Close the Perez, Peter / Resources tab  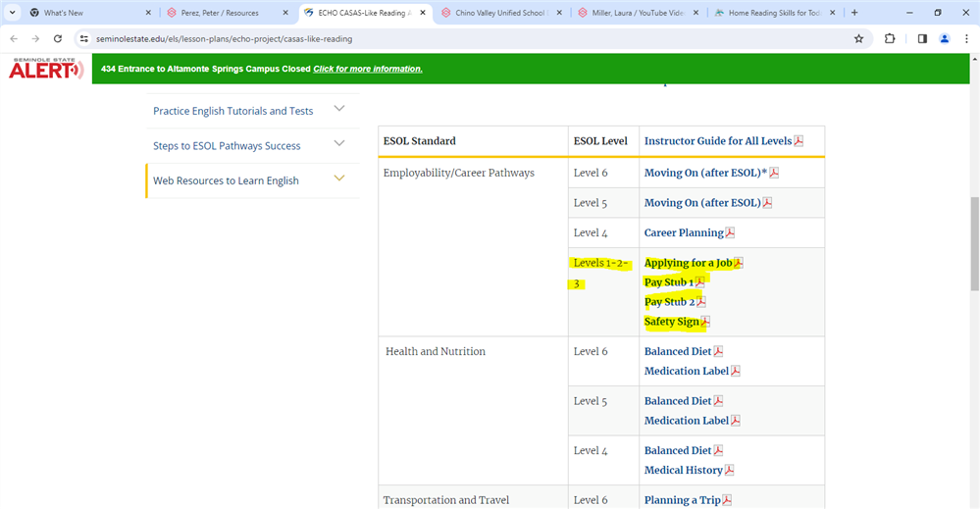click(x=285, y=13)
